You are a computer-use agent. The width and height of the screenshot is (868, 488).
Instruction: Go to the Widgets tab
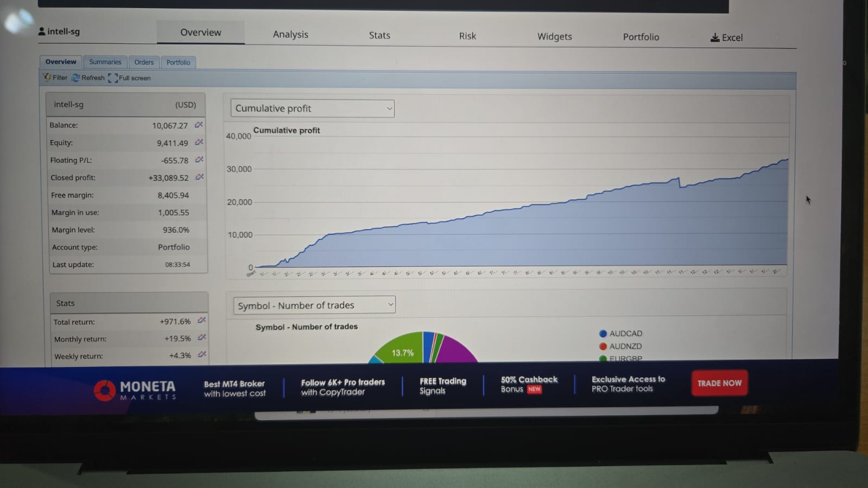pyautogui.click(x=554, y=36)
